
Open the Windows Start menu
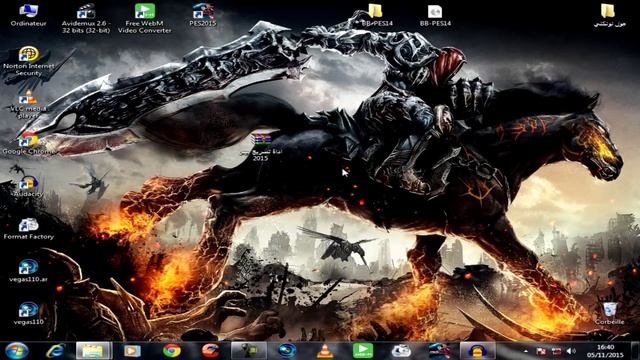tap(16, 351)
